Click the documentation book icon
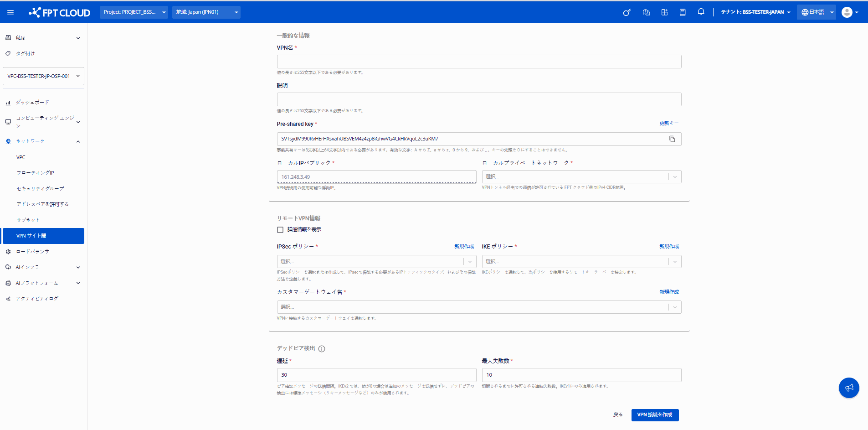Screen dimensions: 868x430 [x=683, y=12]
